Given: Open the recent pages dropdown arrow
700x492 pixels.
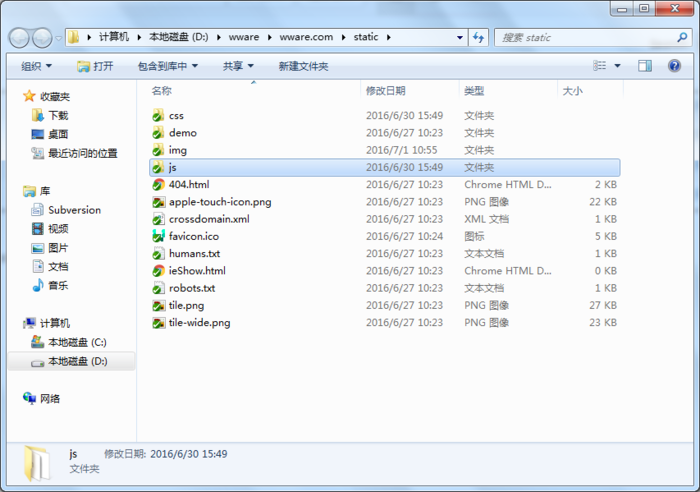Looking at the screenshot, I should pyautogui.click(x=58, y=38).
